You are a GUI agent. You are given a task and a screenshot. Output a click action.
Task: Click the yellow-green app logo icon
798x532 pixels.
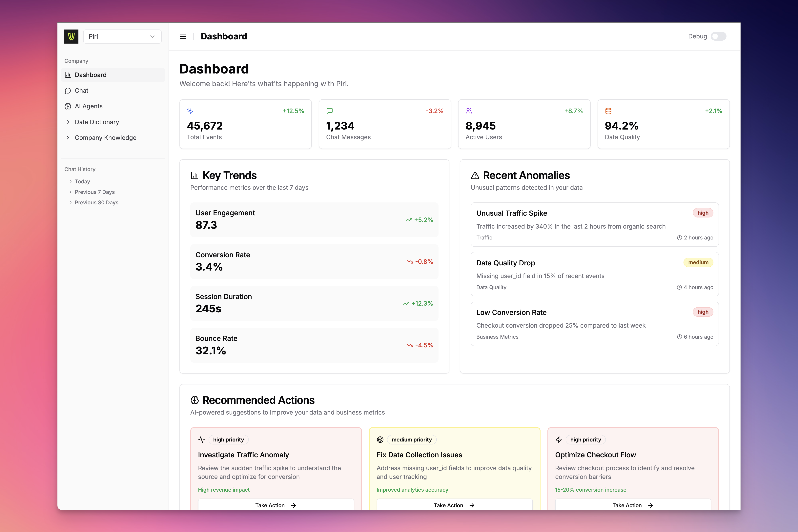[71, 36]
